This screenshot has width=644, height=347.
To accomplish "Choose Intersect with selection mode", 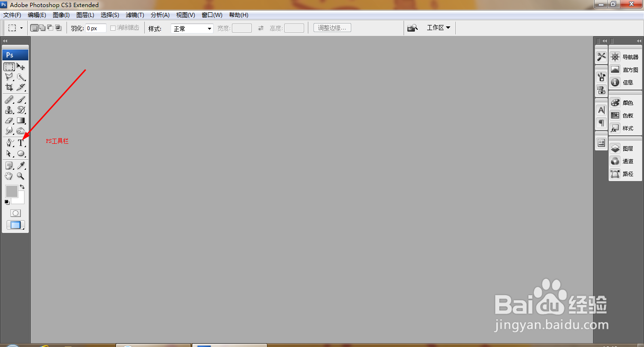I will 58,28.
